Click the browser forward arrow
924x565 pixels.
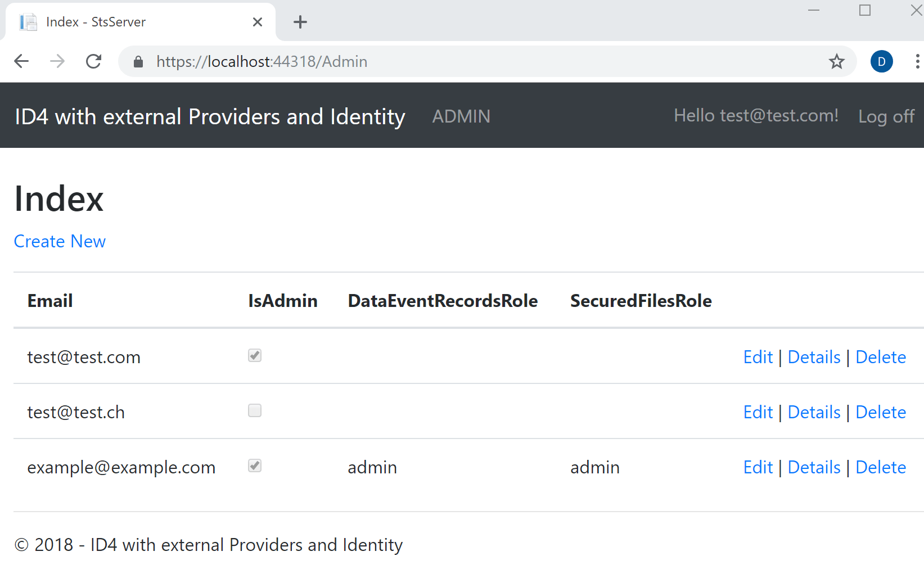click(57, 61)
